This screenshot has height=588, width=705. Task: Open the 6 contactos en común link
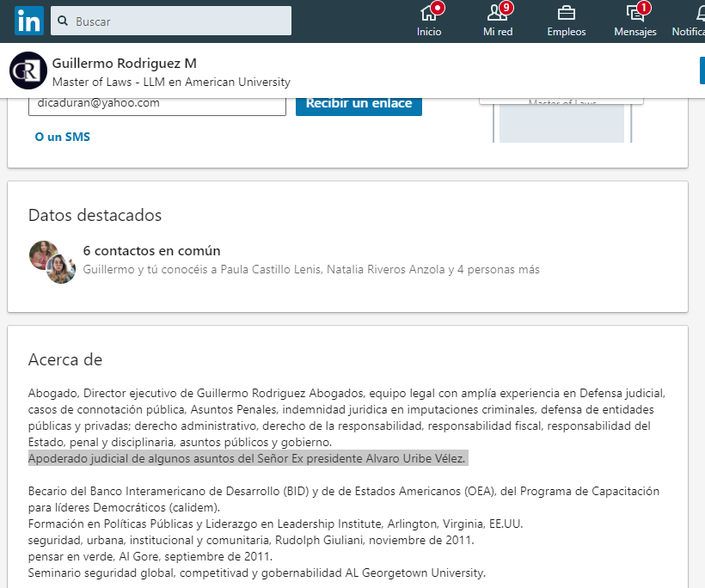click(x=151, y=250)
